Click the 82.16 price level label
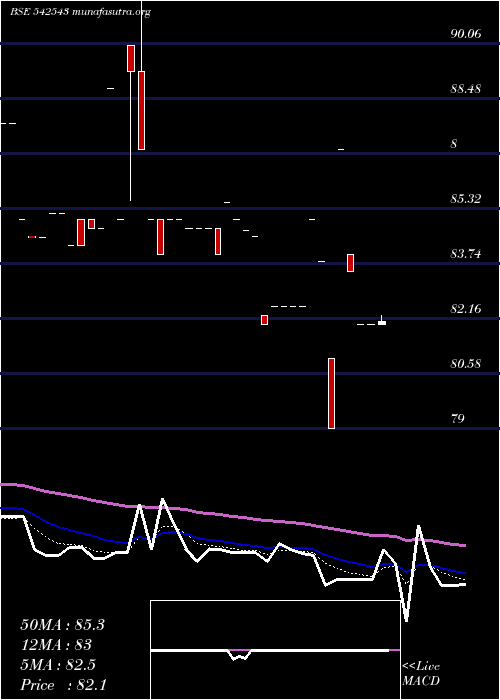 tap(466, 308)
